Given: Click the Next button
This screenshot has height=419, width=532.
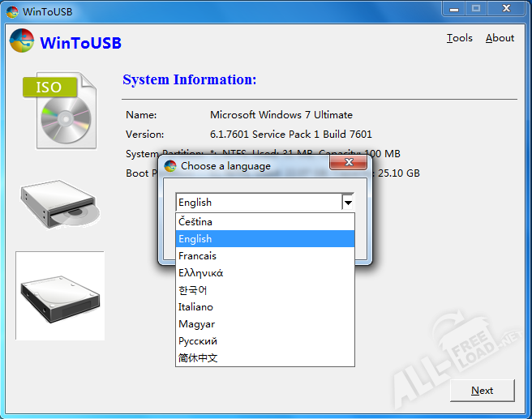Looking at the screenshot, I should 483,391.
